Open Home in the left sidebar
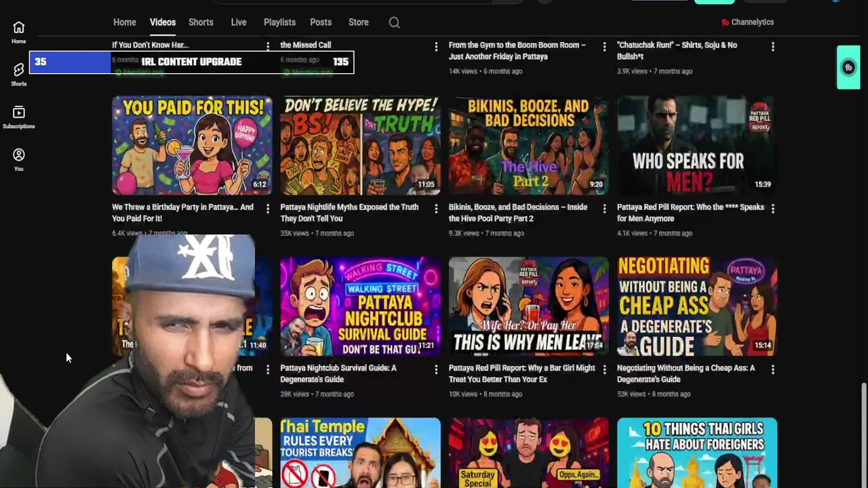Image resolution: width=868 pixels, height=488 pixels. pos(18,32)
